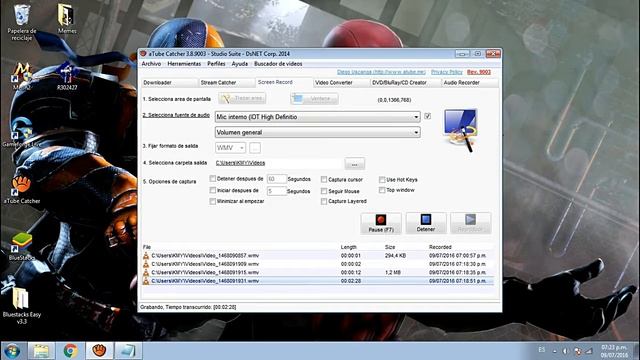Click the Ventana window select button
The height and width of the screenshot is (360, 640).
coord(314,98)
